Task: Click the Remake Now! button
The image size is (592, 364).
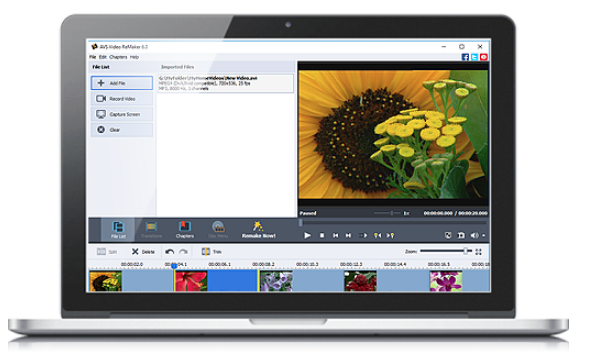Action: [259, 230]
